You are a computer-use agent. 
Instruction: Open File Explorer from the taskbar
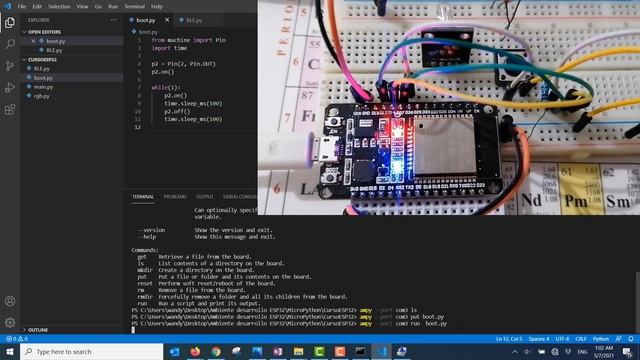298,351
